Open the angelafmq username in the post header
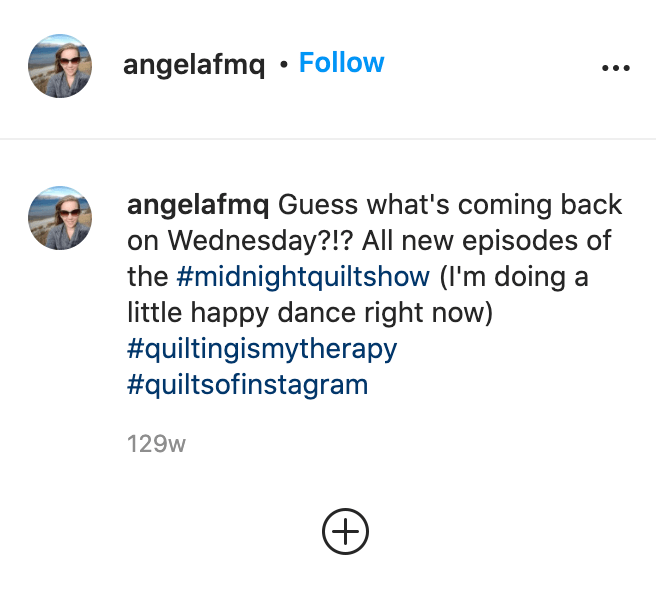 [x=196, y=64]
